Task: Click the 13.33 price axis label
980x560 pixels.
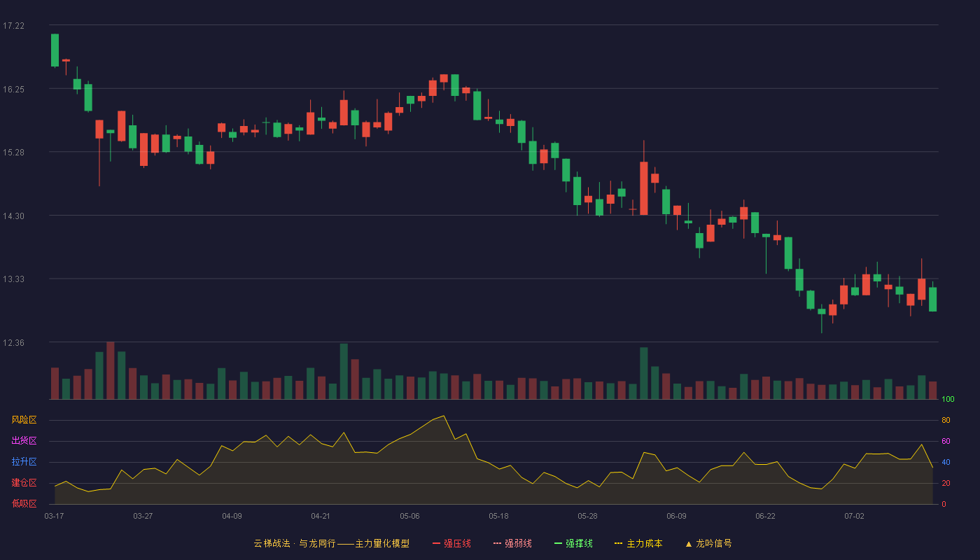Action: point(13,279)
